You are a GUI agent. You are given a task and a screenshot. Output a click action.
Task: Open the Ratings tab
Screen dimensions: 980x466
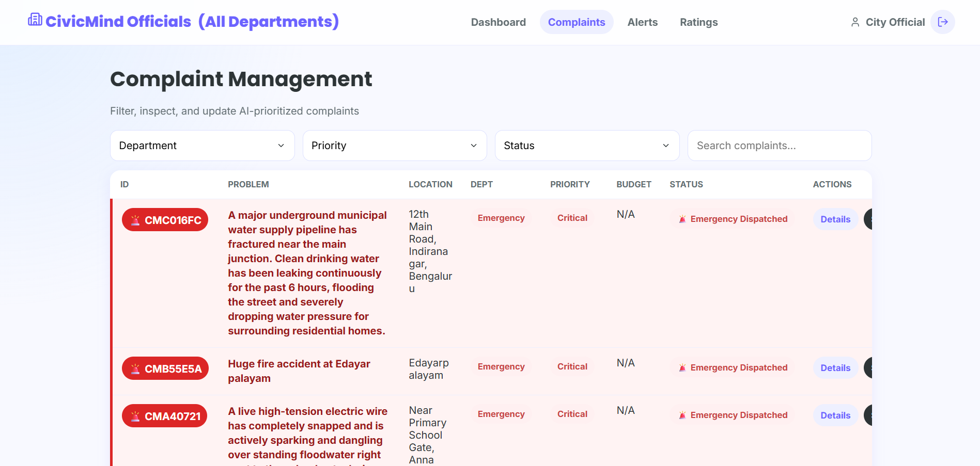coord(699,22)
